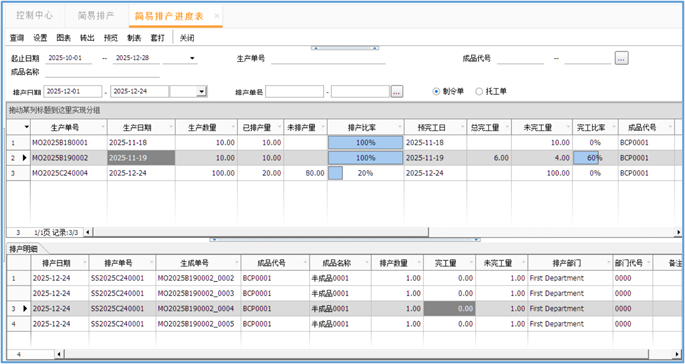
Task: Open the 已排产量 column filter dropdown
Action: pyautogui.click(x=280, y=127)
